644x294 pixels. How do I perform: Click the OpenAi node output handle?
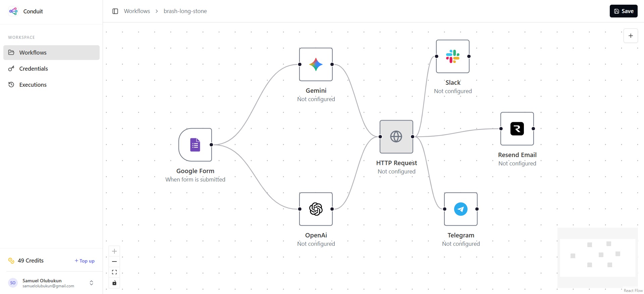point(332,209)
